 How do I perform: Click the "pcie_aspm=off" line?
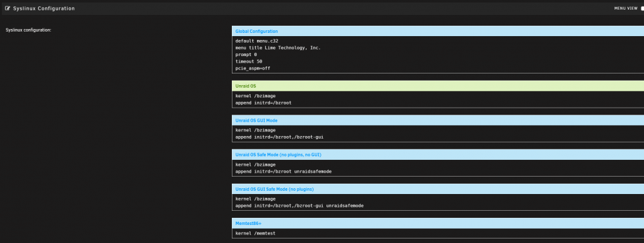(x=252, y=68)
